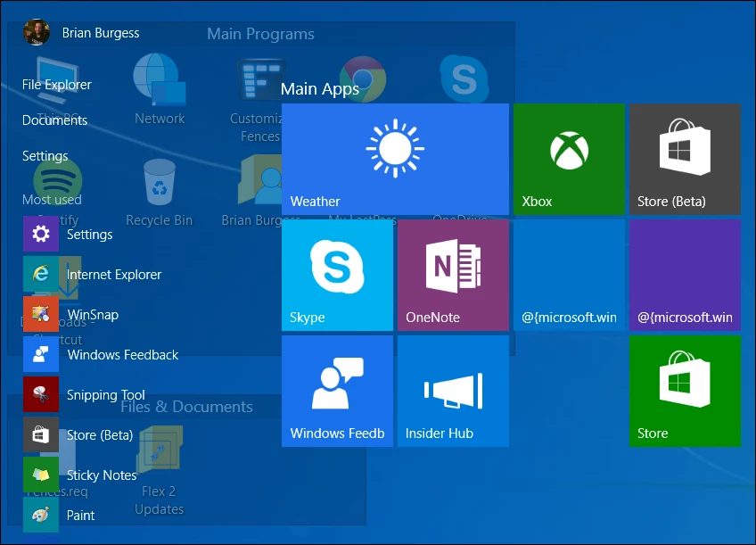
Task: Select the Internet Explorer label
Action: click(114, 275)
